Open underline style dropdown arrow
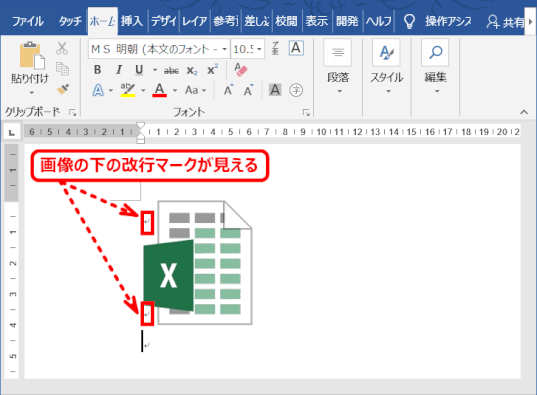The height and width of the screenshot is (395, 537). point(155,70)
